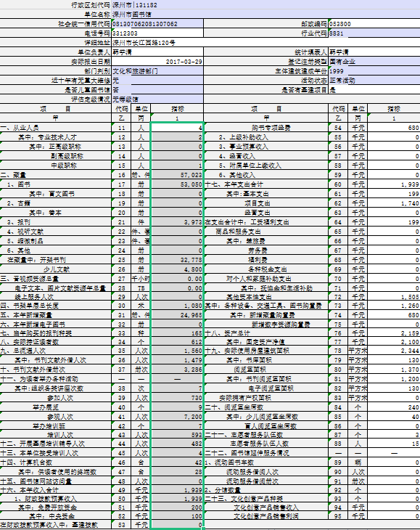Click the value 612 in code row 34
The width and height of the screenshot is (420, 530).
(x=177, y=342)
